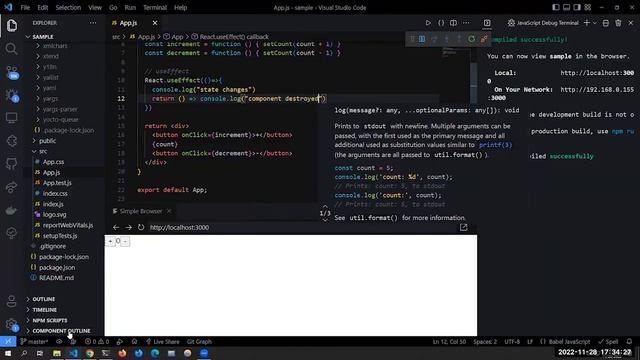
Task: Click master branch in status bar
Action: [x=34, y=342]
